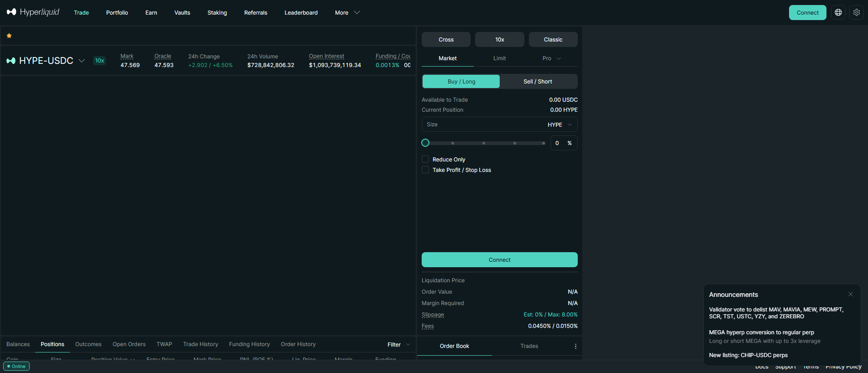Open the Leaderboard page
The image size is (868, 373).
pyautogui.click(x=301, y=13)
